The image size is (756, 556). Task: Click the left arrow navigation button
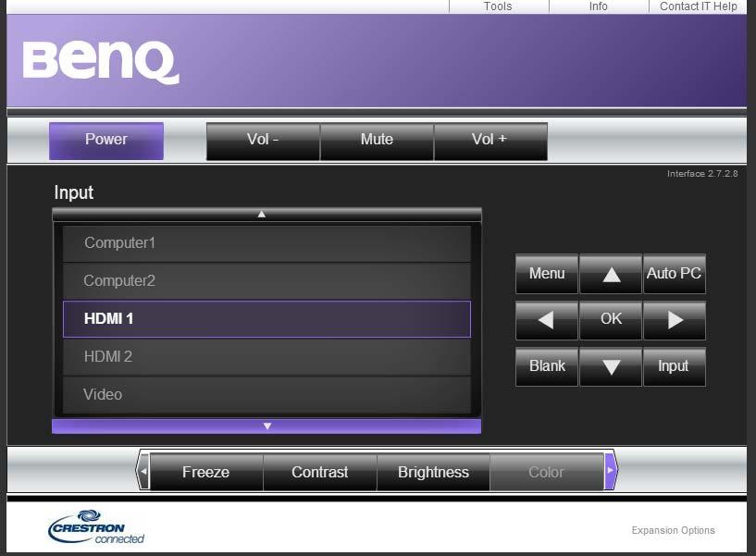click(546, 320)
